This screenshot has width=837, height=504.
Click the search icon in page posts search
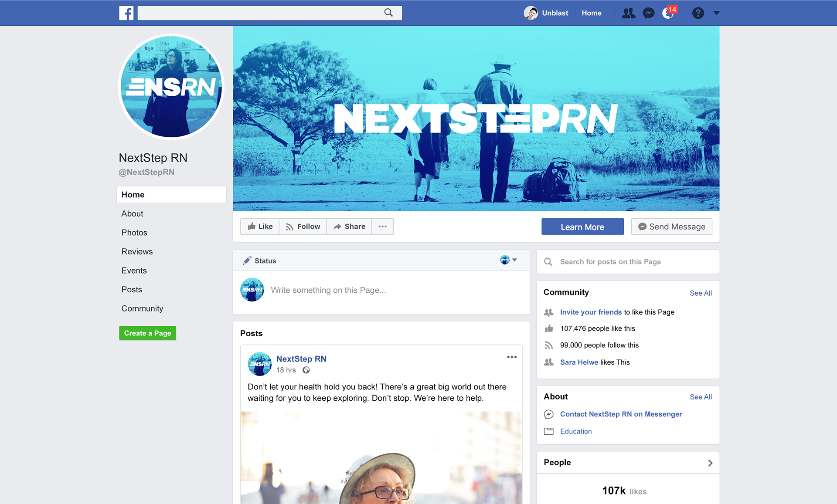pyautogui.click(x=548, y=262)
